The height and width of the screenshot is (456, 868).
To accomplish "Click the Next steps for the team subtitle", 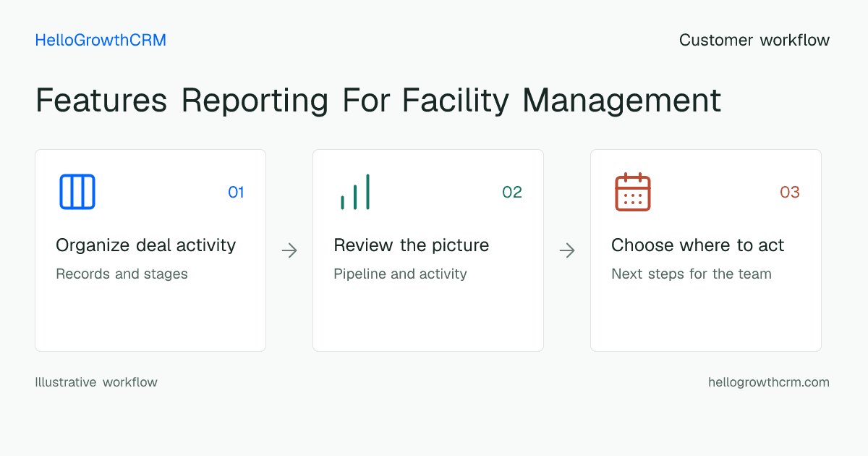I will [692, 274].
